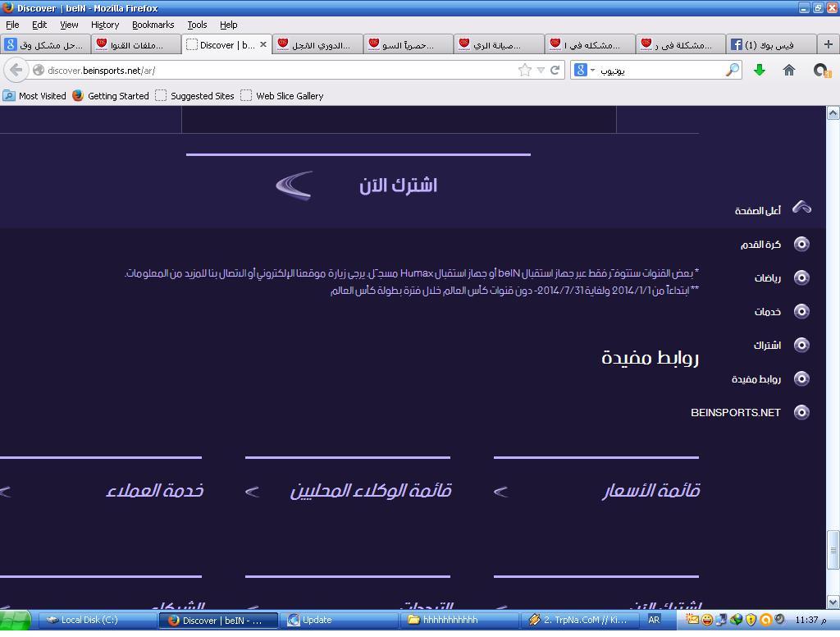
Task: Click the system tray clock 11:37
Action: [x=810, y=621]
